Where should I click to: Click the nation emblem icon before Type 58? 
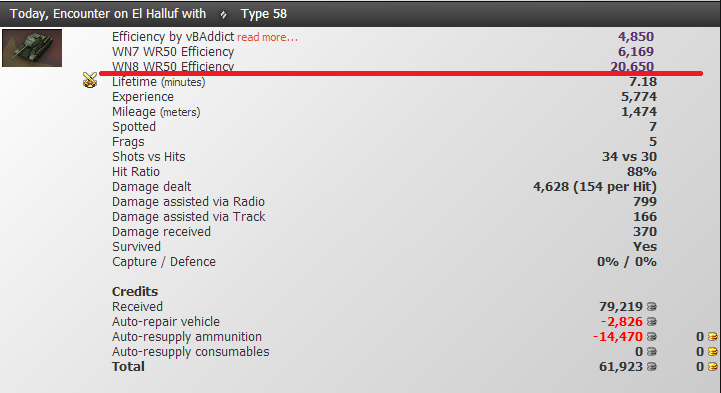click(223, 15)
